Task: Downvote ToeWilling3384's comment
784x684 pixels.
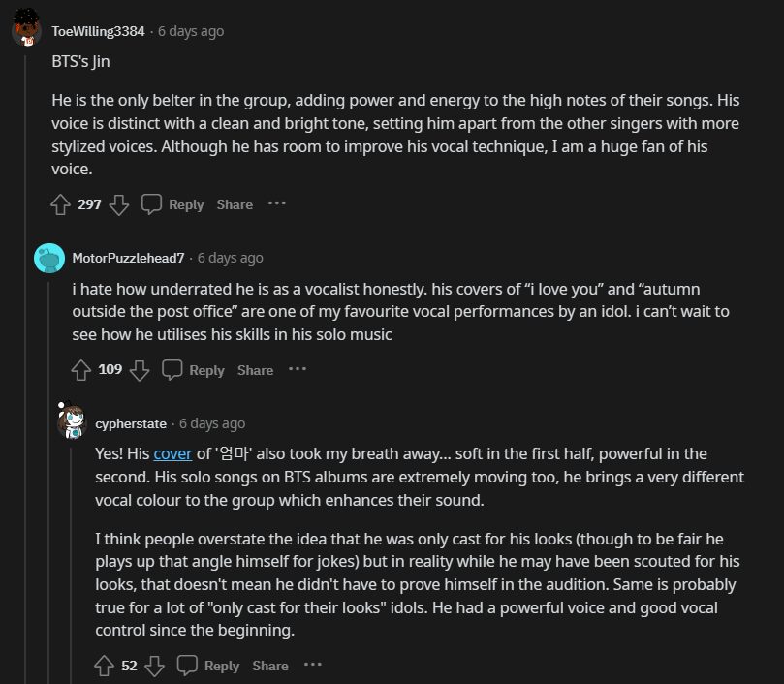Action: (x=119, y=204)
